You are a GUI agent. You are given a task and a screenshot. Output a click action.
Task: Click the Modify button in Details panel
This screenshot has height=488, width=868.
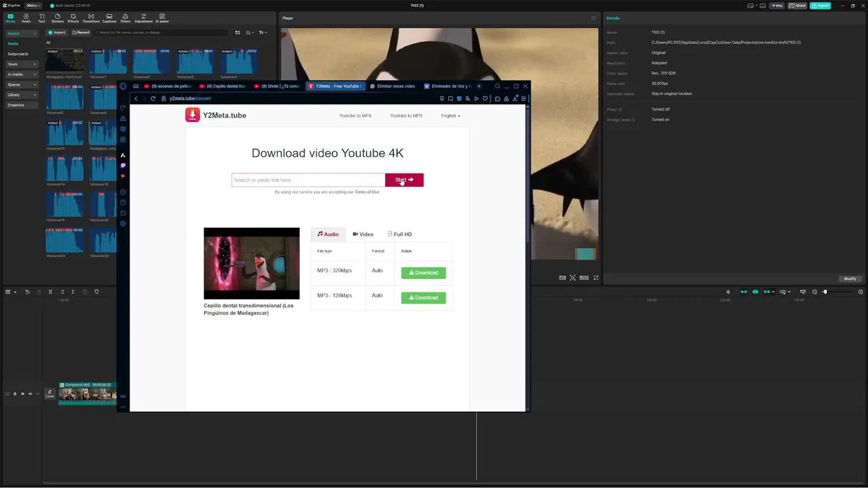850,279
